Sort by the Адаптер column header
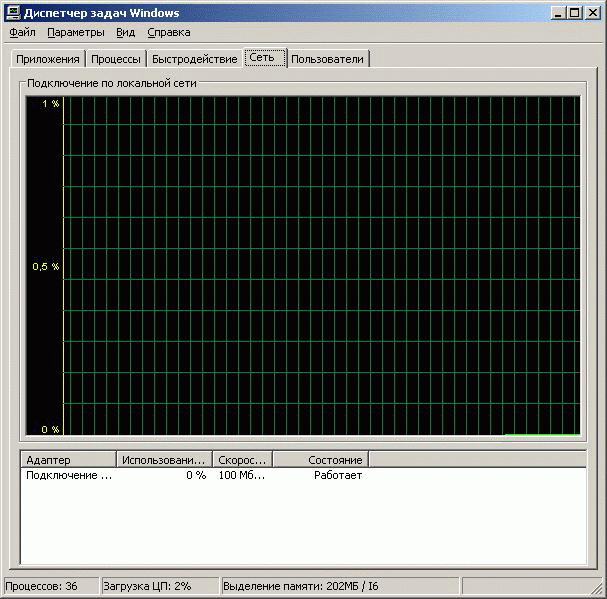The image size is (607, 599). coord(68,460)
